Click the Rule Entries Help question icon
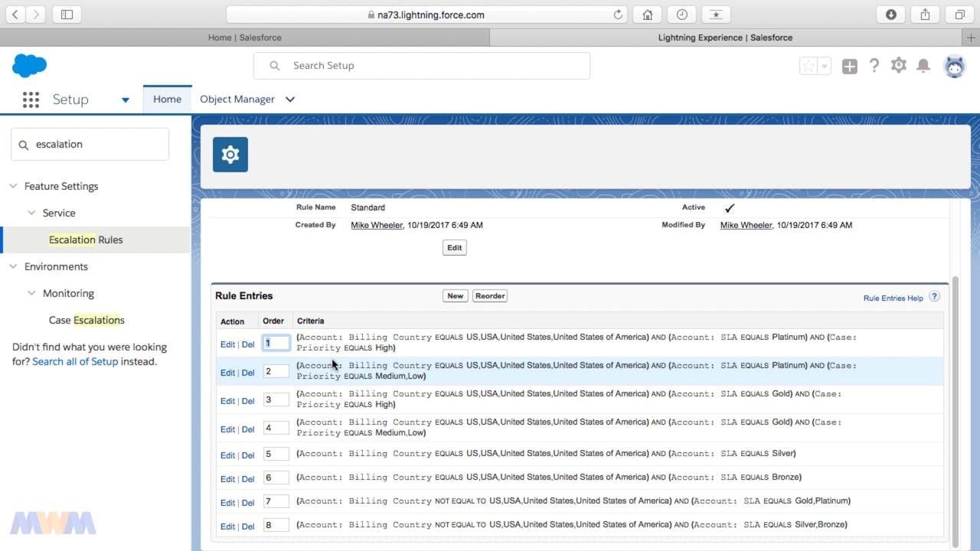The height and width of the screenshot is (551, 980). [x=934, y=297]
